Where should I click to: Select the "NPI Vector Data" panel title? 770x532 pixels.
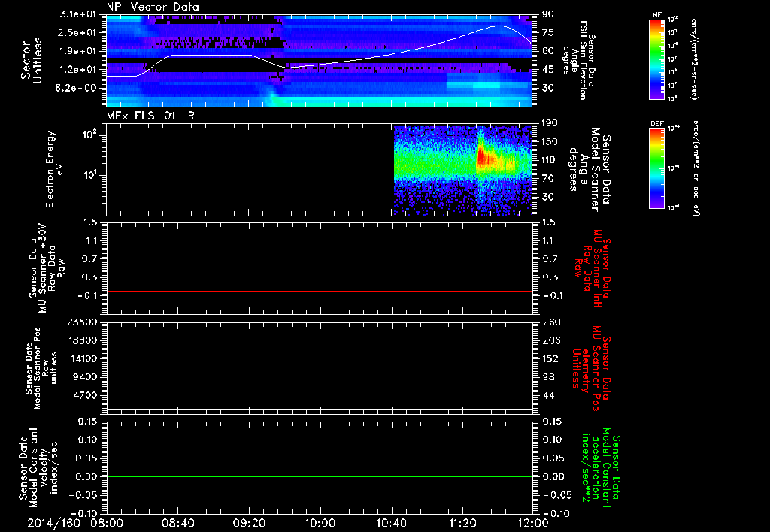[x=153, y=7]
